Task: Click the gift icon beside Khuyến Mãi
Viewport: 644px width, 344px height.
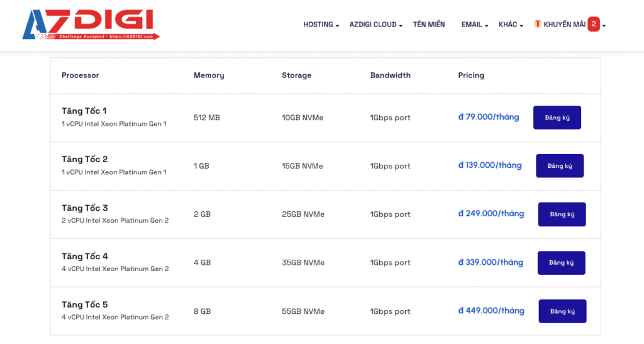Action: [538, 24]
